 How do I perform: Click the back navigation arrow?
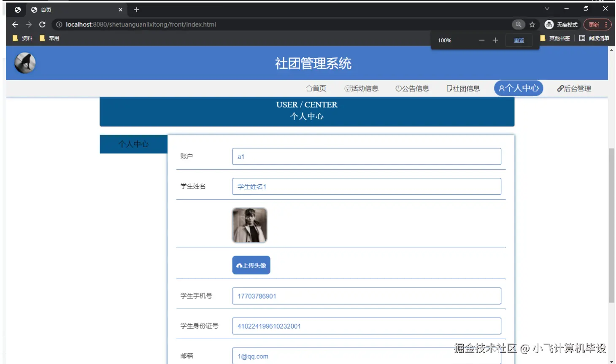(x=15, y=24)
